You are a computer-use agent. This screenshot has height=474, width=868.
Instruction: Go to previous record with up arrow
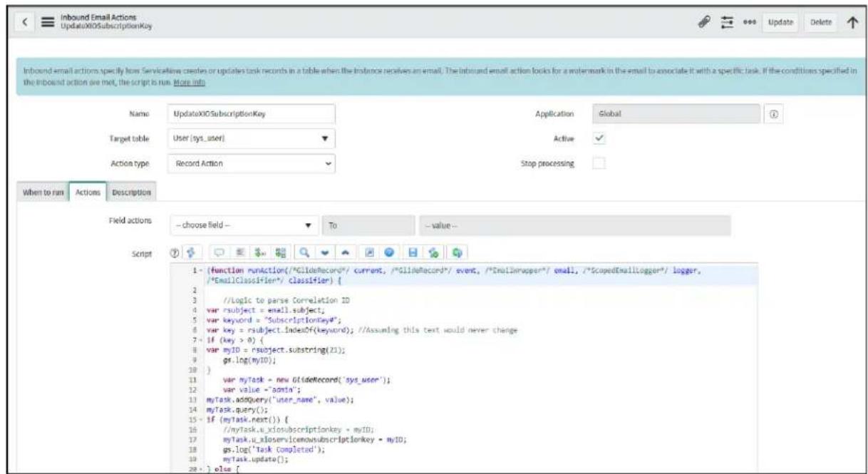852,21
